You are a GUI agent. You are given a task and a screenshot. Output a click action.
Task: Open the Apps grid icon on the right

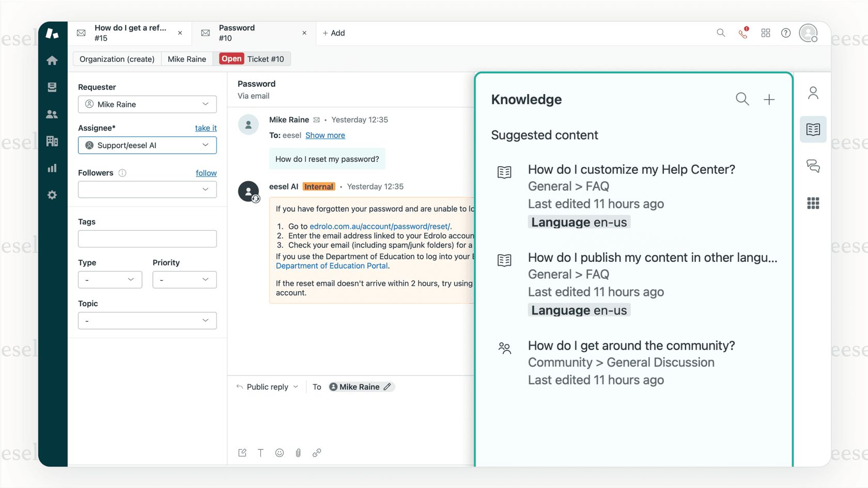(813, 203)
